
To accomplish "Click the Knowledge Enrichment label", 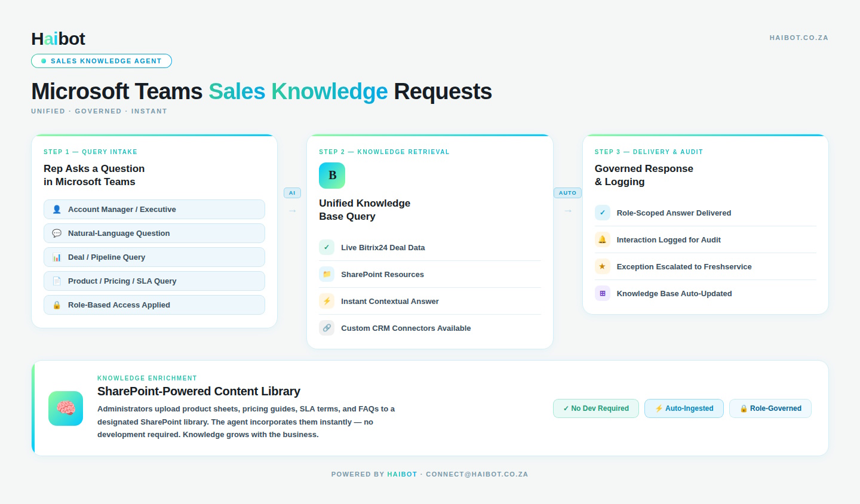I will coord(147,378).
